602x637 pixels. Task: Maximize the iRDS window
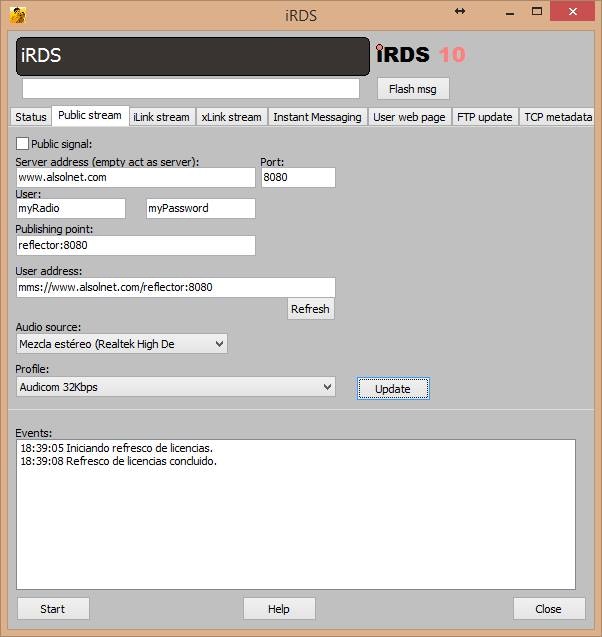[x=537, y=11]
